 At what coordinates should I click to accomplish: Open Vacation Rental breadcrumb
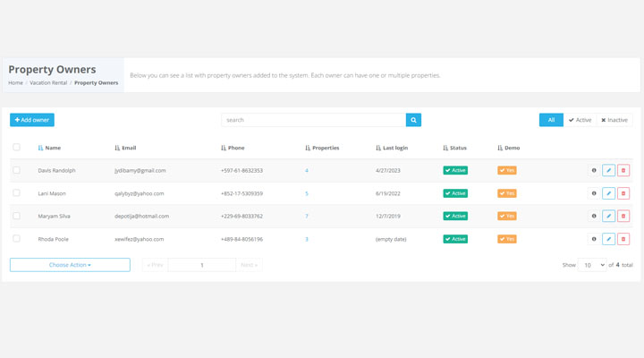coord(48,82)
